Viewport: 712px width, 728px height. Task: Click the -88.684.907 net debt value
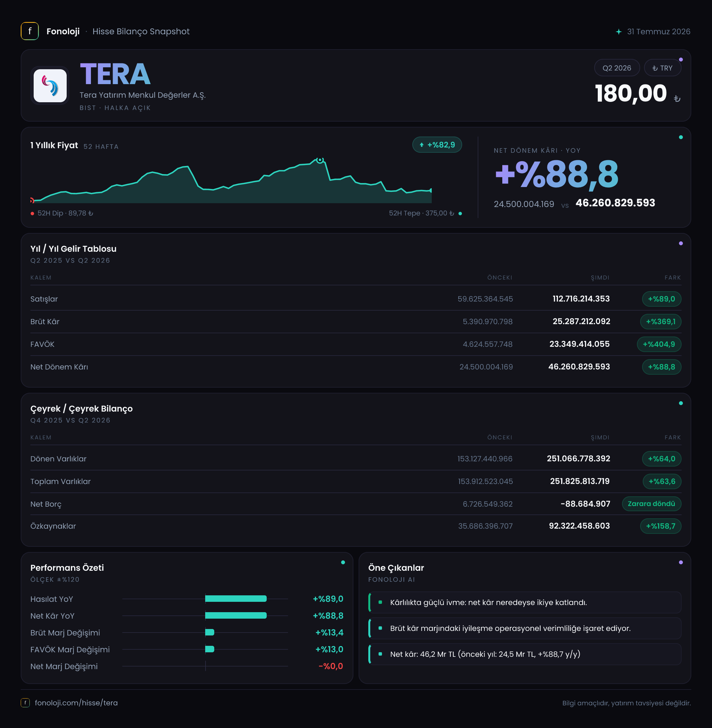tap(585, 504)
